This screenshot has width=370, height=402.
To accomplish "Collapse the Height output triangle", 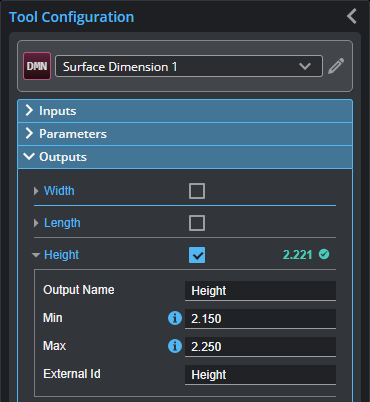I will pos(36,255).
